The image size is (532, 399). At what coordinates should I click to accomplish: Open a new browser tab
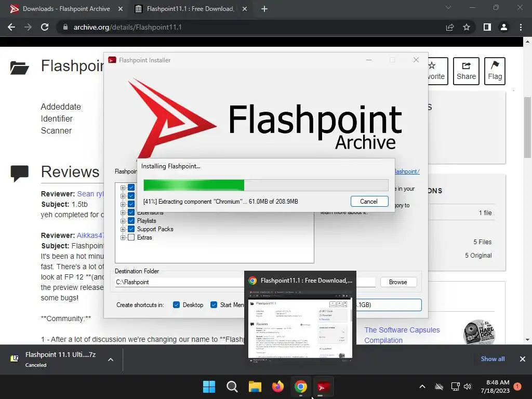pyautogui.click(x=264, y=9)
